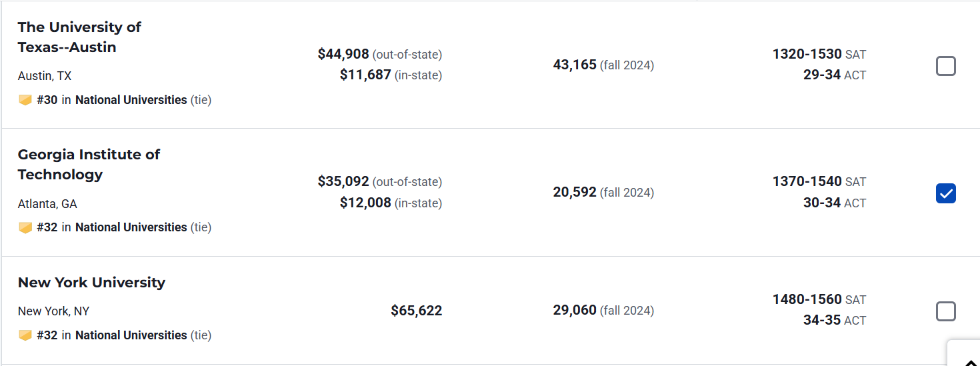This screenshot has width=980, height=366.
Task: Click National Universities link under Georgia Tech
Action: click(131, 227)
